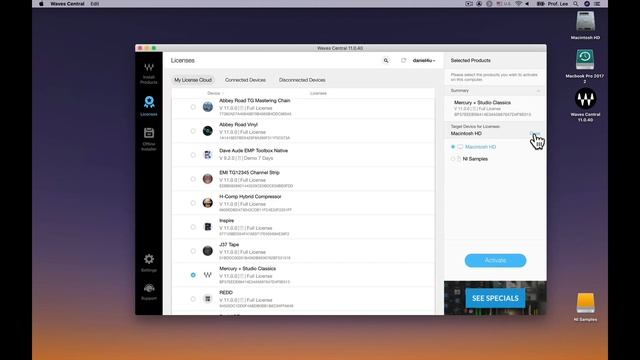Screen dimensions: 640x360
Task: Choose Macintosh HD as target device
Action: coord(453,147)
